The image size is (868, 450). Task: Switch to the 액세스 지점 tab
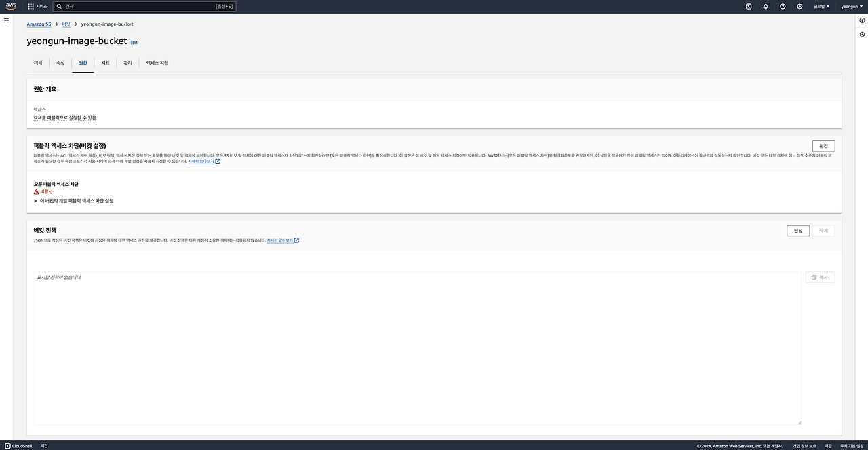coord(157,63)
